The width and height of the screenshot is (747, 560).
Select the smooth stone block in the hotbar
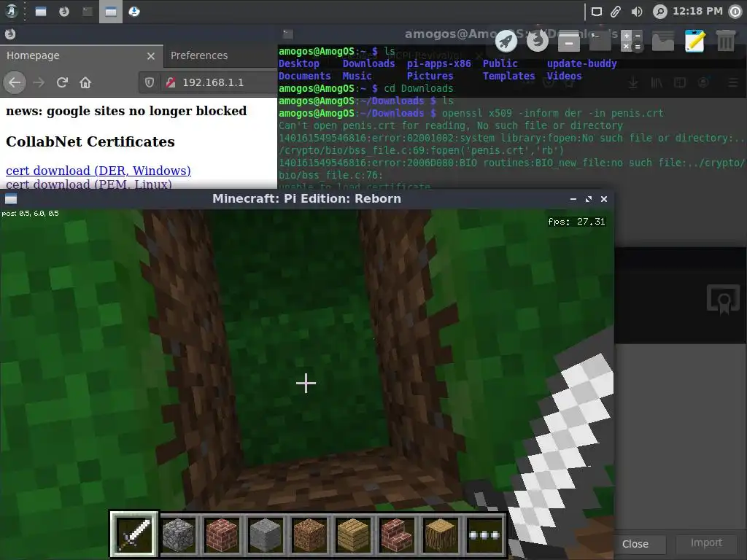[x=266, y=534]
